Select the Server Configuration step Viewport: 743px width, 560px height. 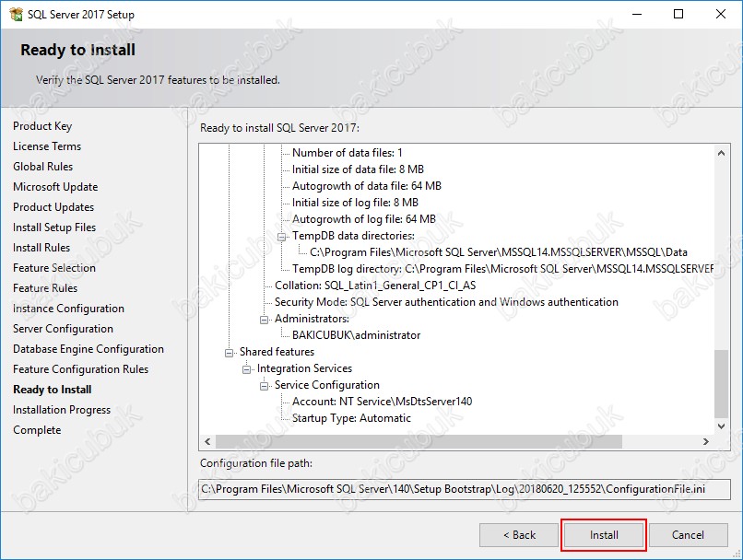63,329
